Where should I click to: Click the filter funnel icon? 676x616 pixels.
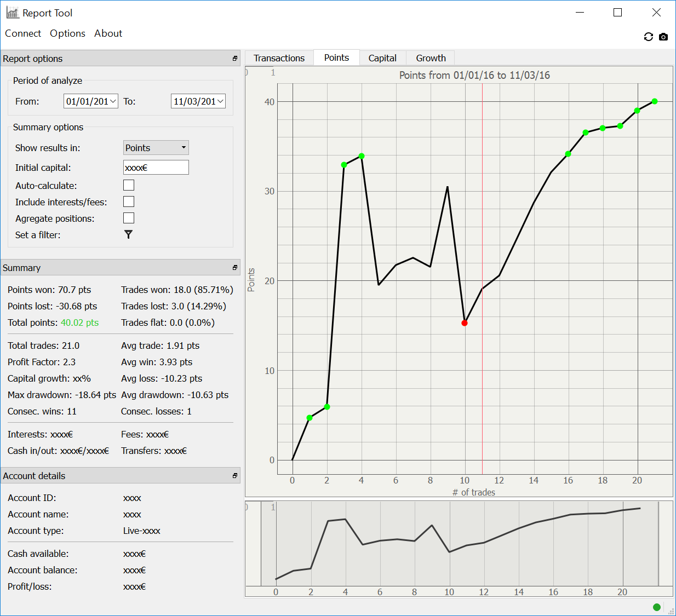[129, 234]
